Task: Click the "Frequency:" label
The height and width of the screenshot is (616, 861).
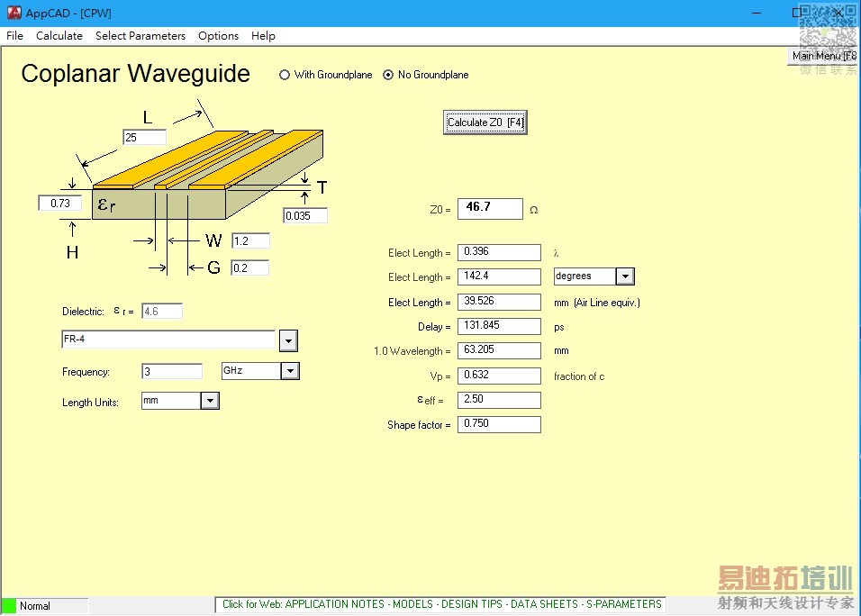Action: [x=86, y=372]
